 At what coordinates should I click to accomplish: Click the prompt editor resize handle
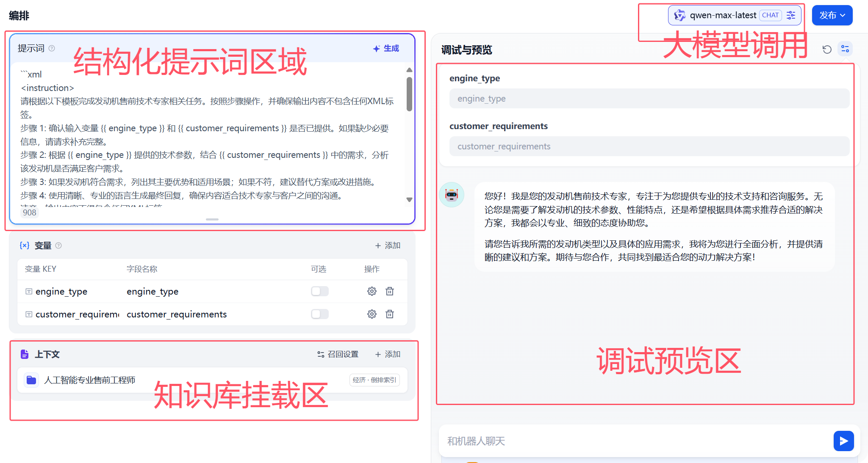[212, 219]
